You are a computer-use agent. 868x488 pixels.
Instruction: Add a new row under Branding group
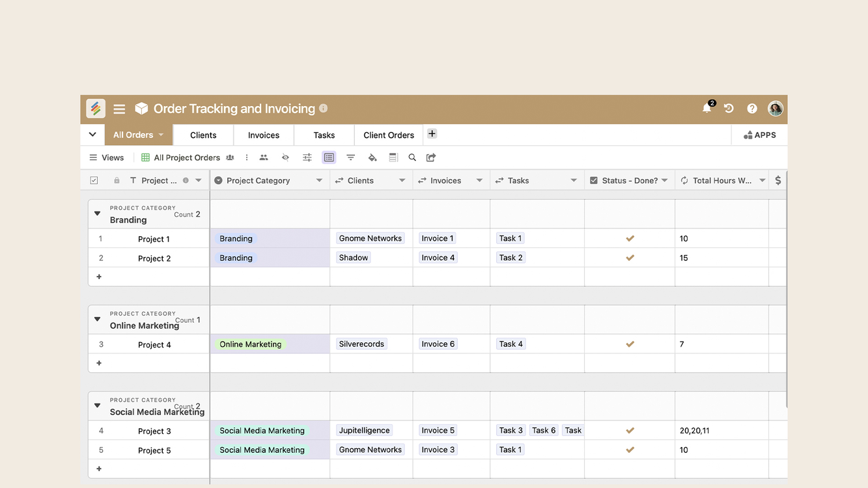point(99,277)
